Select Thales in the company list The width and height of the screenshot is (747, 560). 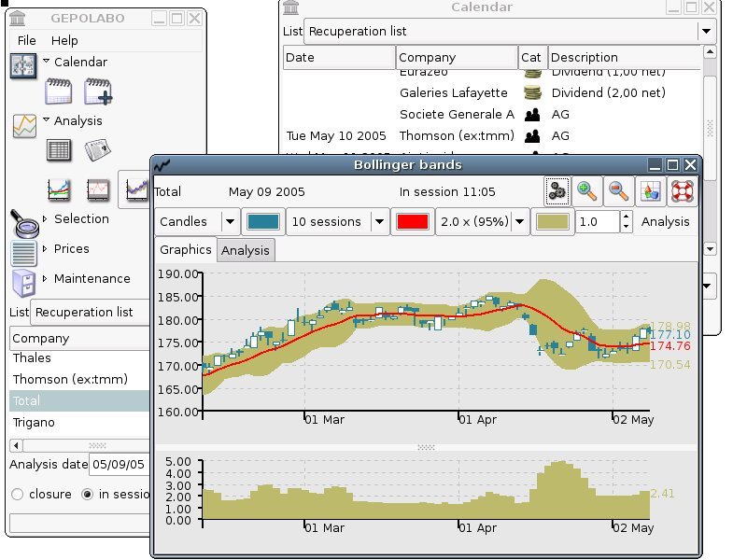click(x=79, y=357)
